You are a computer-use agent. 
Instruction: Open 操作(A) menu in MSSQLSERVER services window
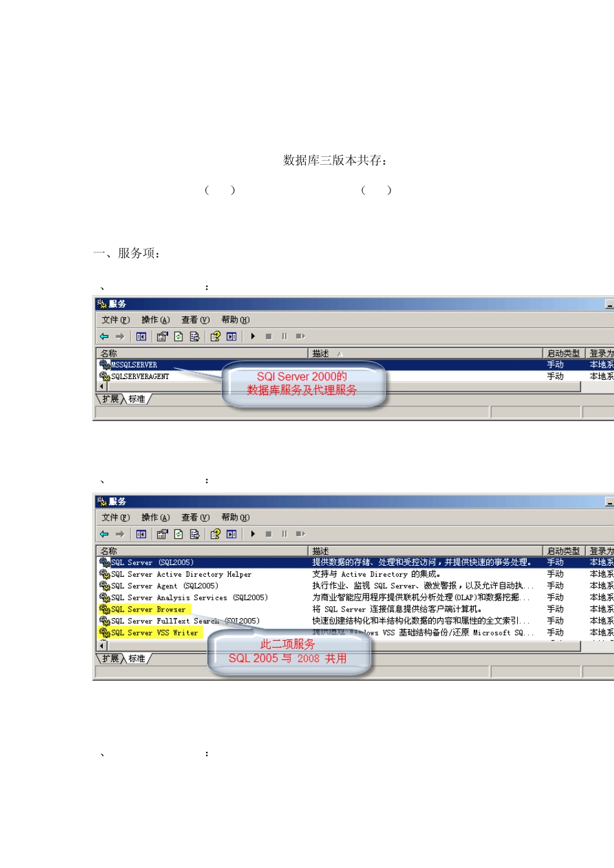[156, 320]
